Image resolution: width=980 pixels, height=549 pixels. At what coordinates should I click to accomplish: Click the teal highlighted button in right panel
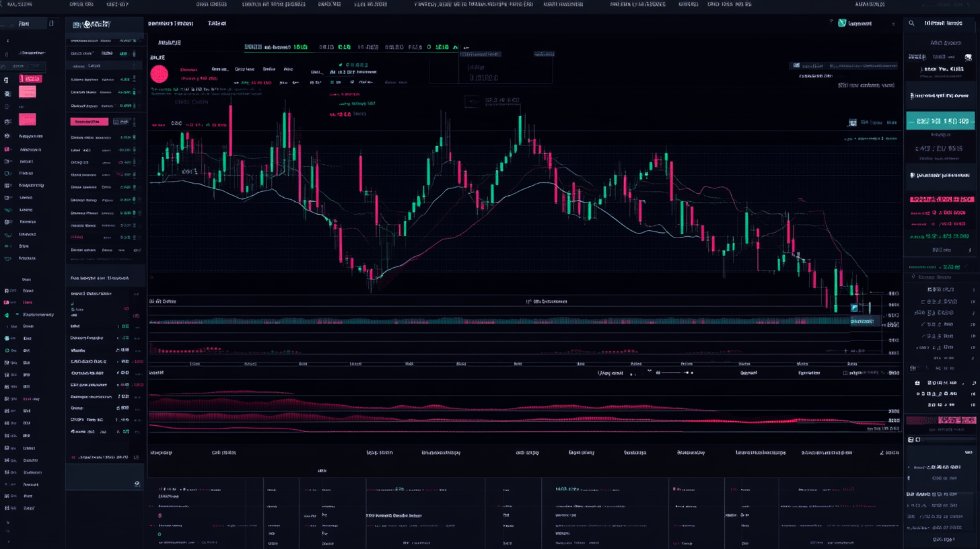coord(940,121)
